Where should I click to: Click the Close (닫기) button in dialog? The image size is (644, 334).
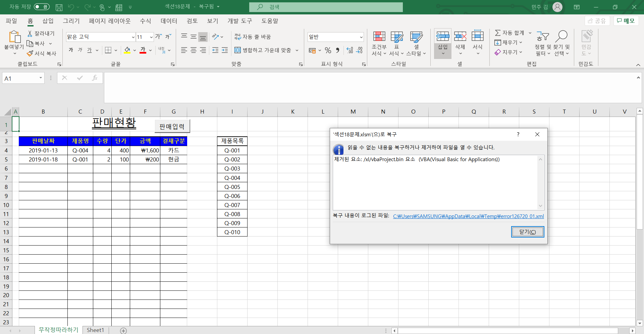pos(527,232)
